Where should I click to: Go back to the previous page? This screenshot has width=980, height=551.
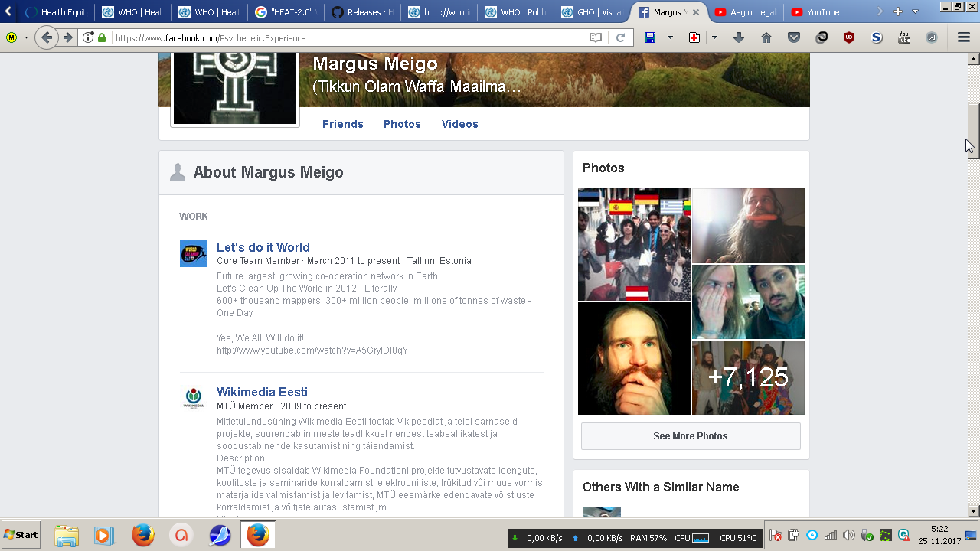[x=47, y=37]
